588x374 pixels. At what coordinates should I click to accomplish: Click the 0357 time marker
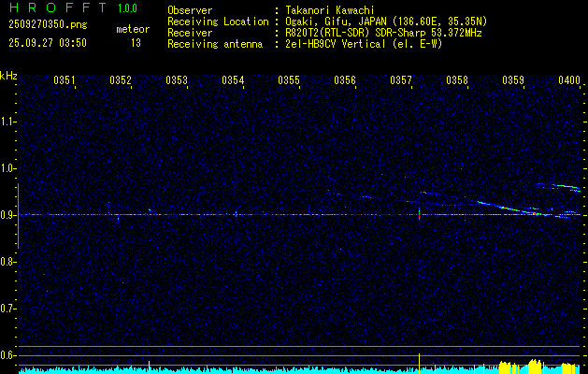click(x=401, y=80)
